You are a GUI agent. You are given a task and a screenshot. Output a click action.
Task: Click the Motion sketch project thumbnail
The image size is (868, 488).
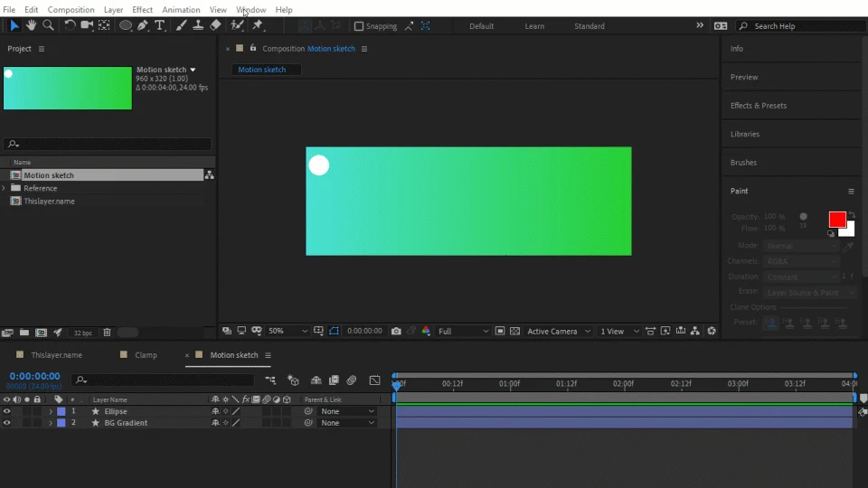point(68,88)
